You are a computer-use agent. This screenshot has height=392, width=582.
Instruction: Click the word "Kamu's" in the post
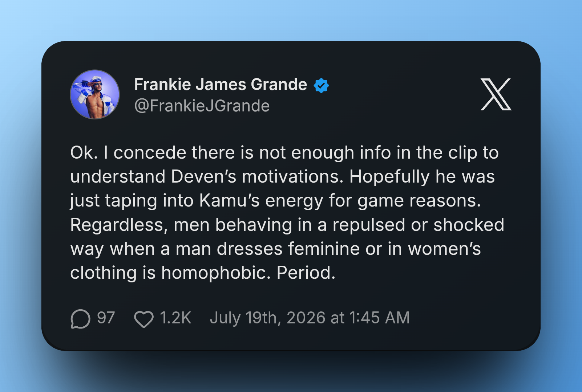click(x=230, y=200)
